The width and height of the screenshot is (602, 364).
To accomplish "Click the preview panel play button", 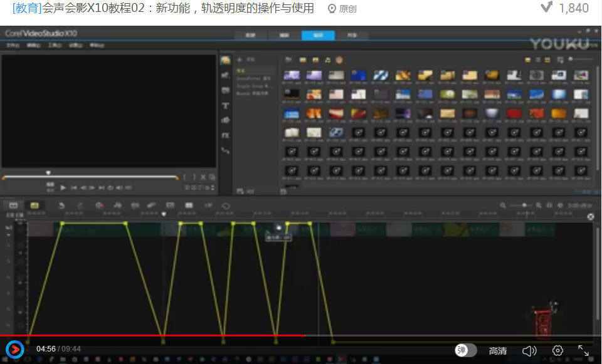I will tap(63, 187).
